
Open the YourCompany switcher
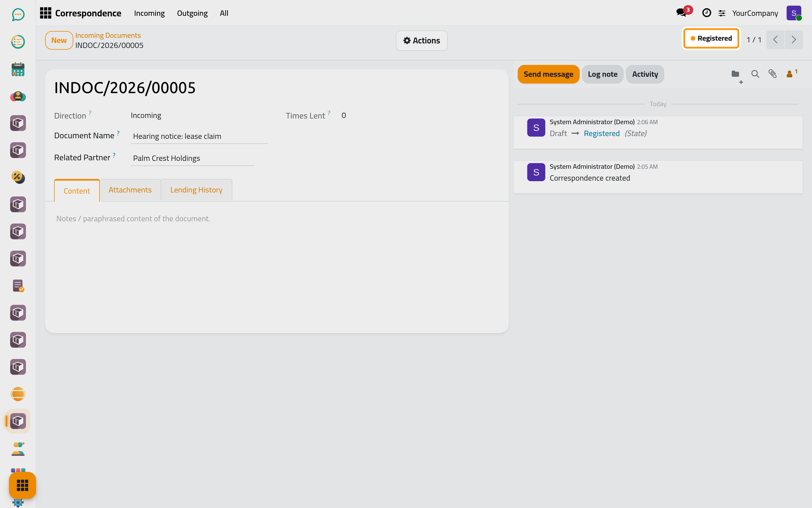tap(755, 13)
